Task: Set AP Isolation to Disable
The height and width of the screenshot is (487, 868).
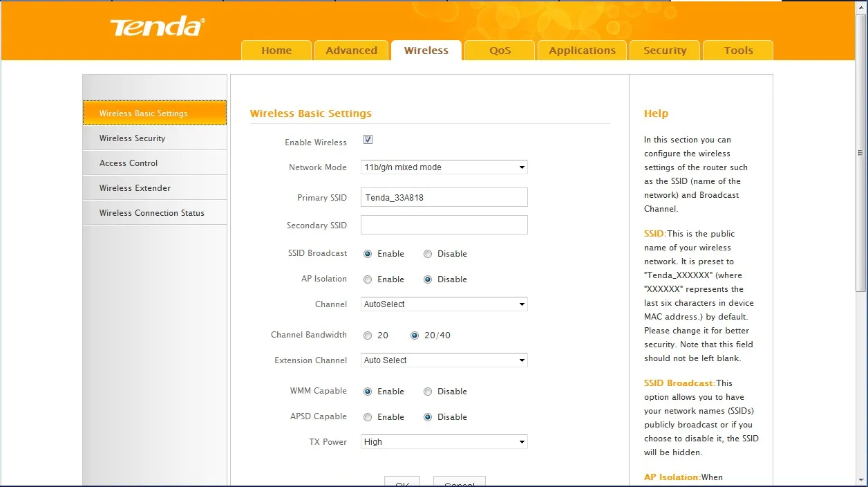Action: 428,279
